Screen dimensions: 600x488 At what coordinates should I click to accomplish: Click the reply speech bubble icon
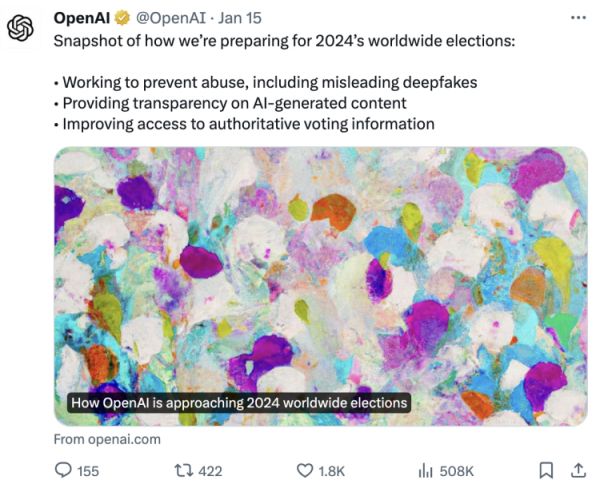[62, 470]
